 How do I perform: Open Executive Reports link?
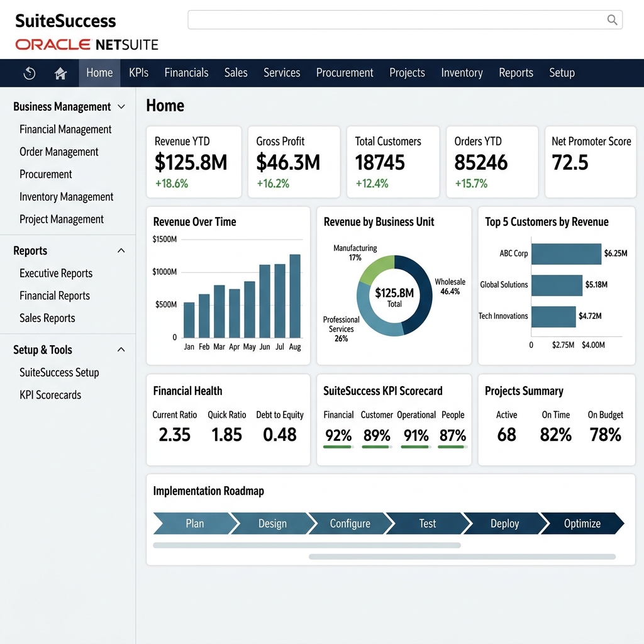[x=56, y=273]
